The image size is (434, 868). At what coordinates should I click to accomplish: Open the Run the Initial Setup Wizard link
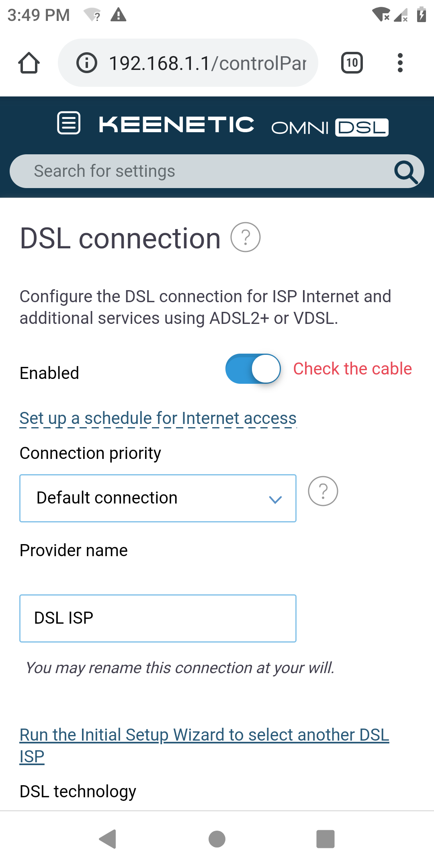(x=204, y=745)
